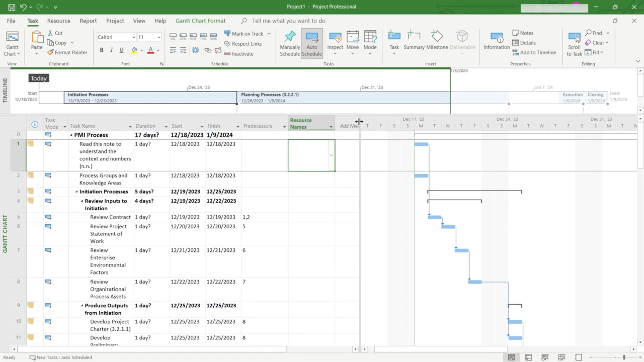Toggle Italic font formatting
The width and height of the screenshot is (644, 362).
[x=111, y=50]
